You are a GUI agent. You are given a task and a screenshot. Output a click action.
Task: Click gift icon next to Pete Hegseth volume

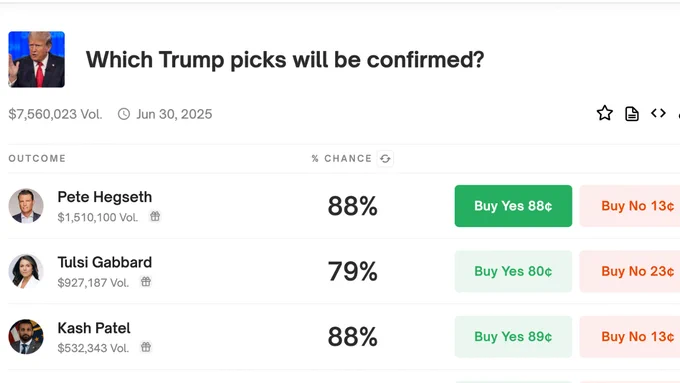155,216
